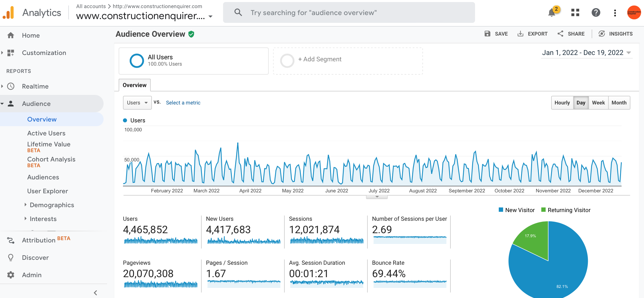The height and width of the screenshot is (298, 644).
Task: Click the Customization dashboard icon
Action: tap(11, 53)
